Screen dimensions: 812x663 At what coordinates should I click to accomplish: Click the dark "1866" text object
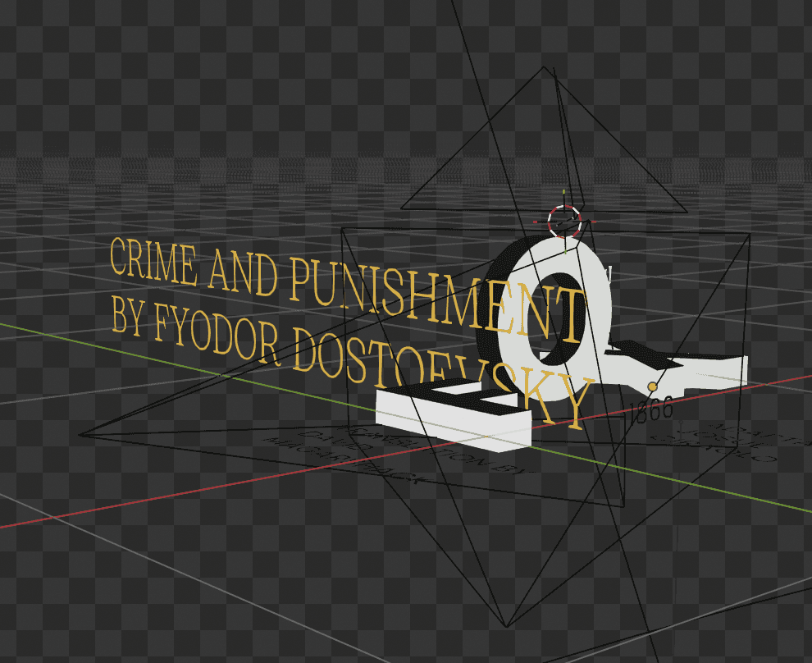click(x=651, y=411)
